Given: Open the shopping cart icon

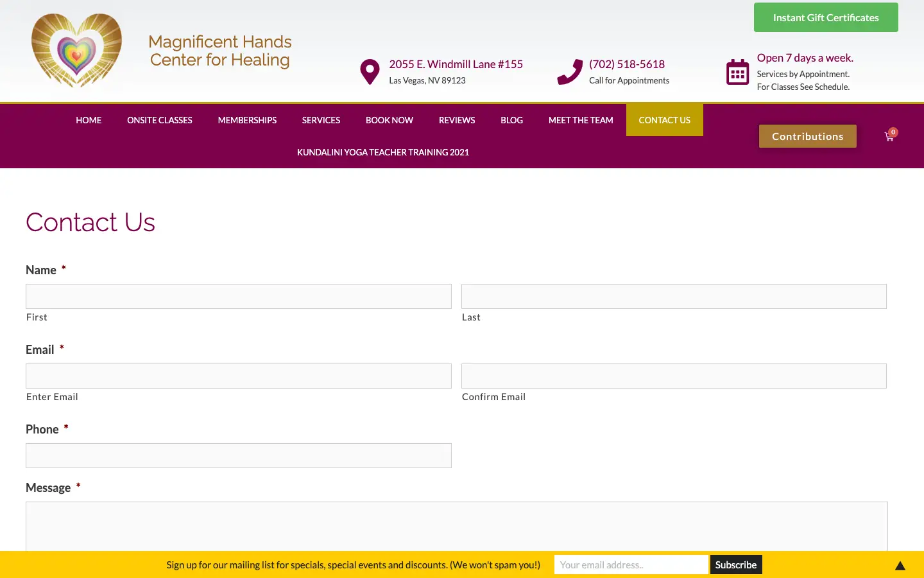Looking at the screenshot, I should pyautogui.click(x=889, y=136).
